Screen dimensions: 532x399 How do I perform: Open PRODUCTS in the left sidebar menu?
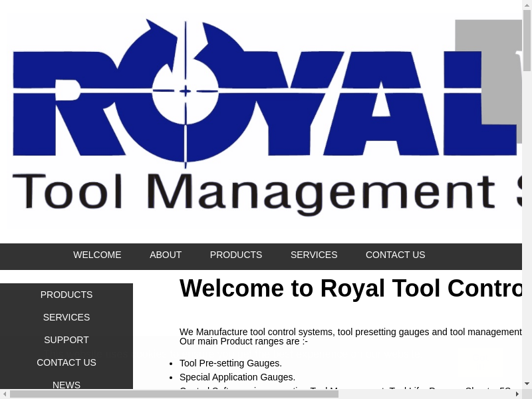coord(66,295)
